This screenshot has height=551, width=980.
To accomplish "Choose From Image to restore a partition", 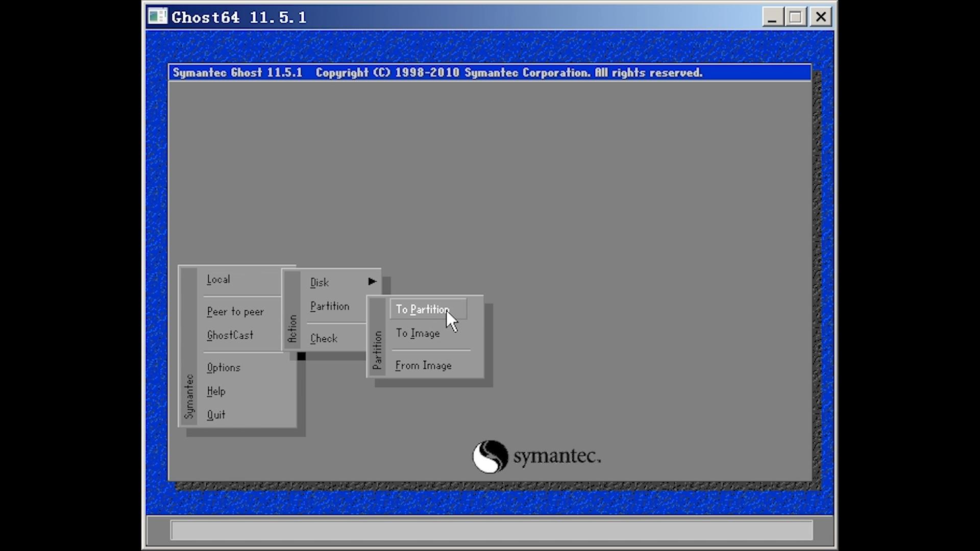I will (423, 365).
